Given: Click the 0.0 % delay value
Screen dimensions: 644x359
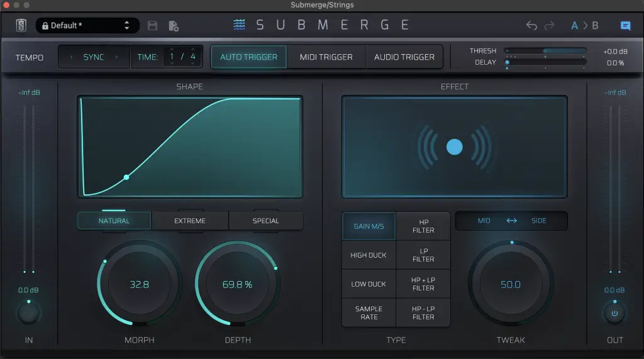Looking at the screenshot, I should pyautogui.click(x=615, y=63).
